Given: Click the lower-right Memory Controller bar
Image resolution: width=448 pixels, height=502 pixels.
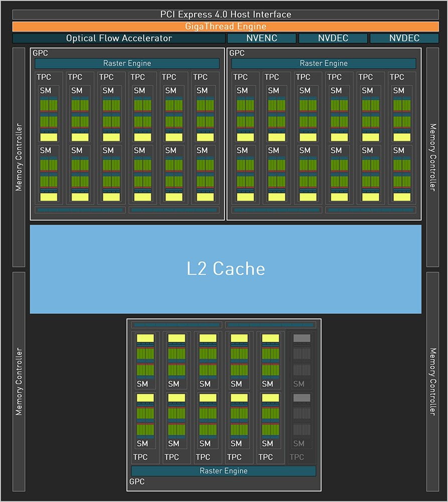Looking at the screenshot, I should (432, 382).
